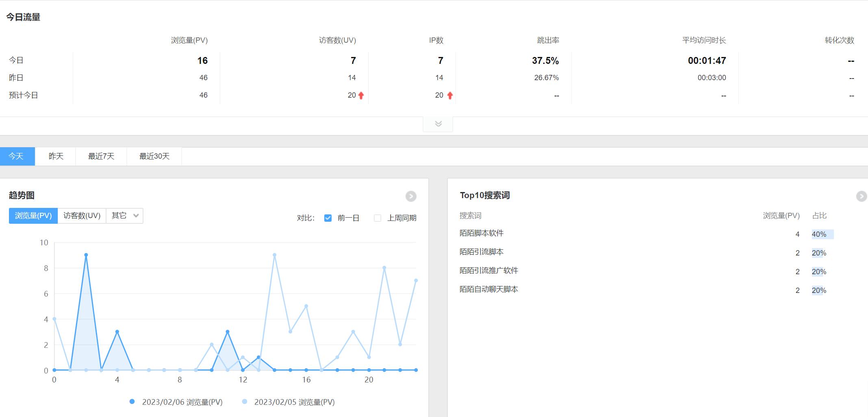Enable the 上周同期 comparison checkbox

tap(378, 218)
